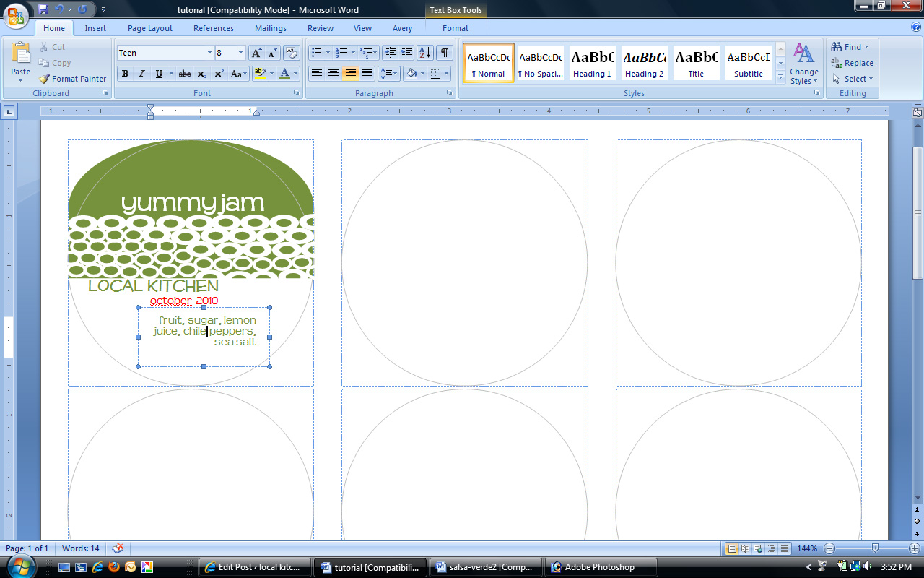Image resolution: width=924 pixels, height=578 pixels.
Task: Open the Avery ribbon tab
Action: tap(402, 28)
